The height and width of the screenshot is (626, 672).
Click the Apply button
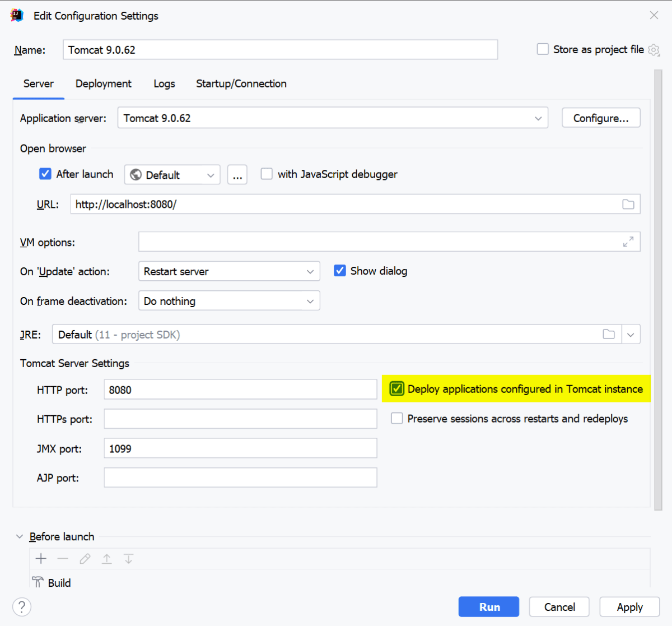pos(629,607)
